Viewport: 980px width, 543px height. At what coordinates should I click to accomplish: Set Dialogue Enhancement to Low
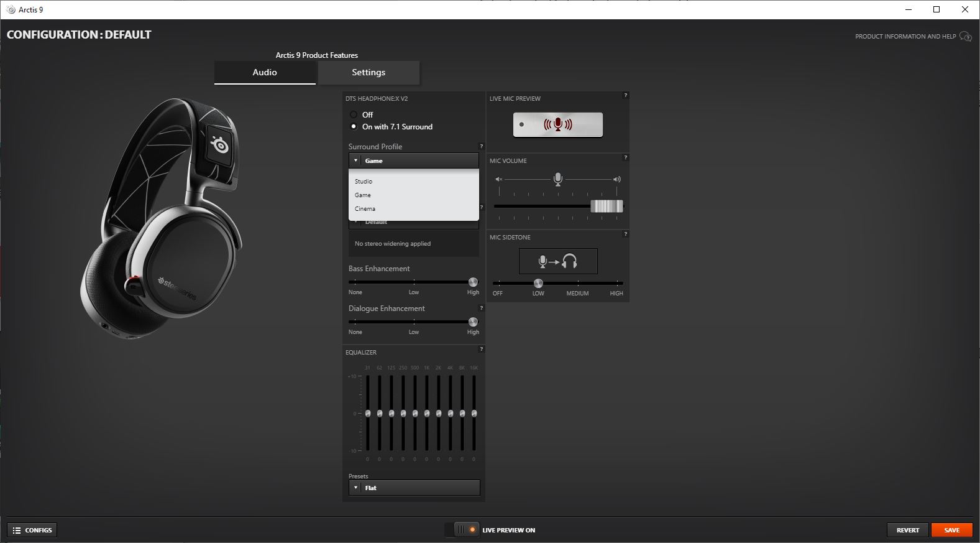point(414,322)
